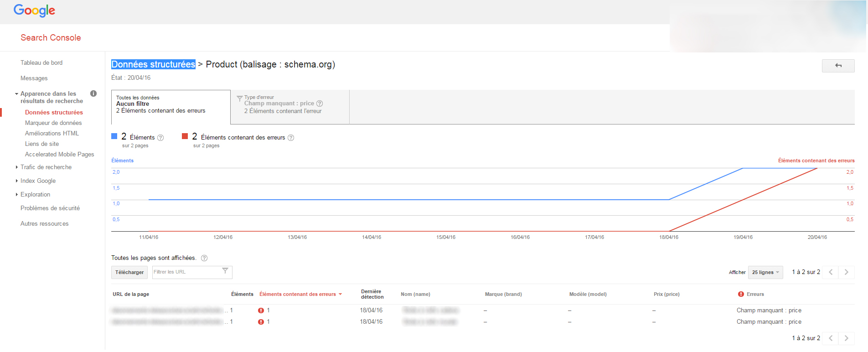
Task: Expand Trafic de recherche menu section
Action: pos(46,167)
